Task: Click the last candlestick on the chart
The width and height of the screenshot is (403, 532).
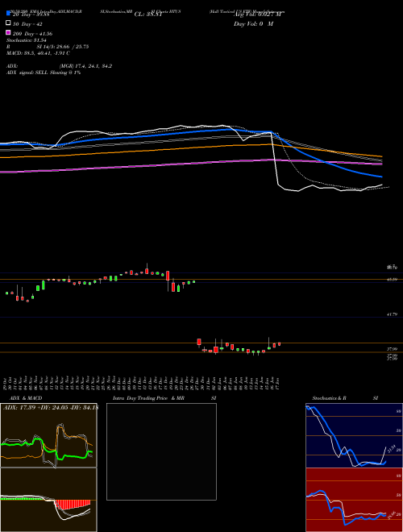Action: click(x=279, y=343)
